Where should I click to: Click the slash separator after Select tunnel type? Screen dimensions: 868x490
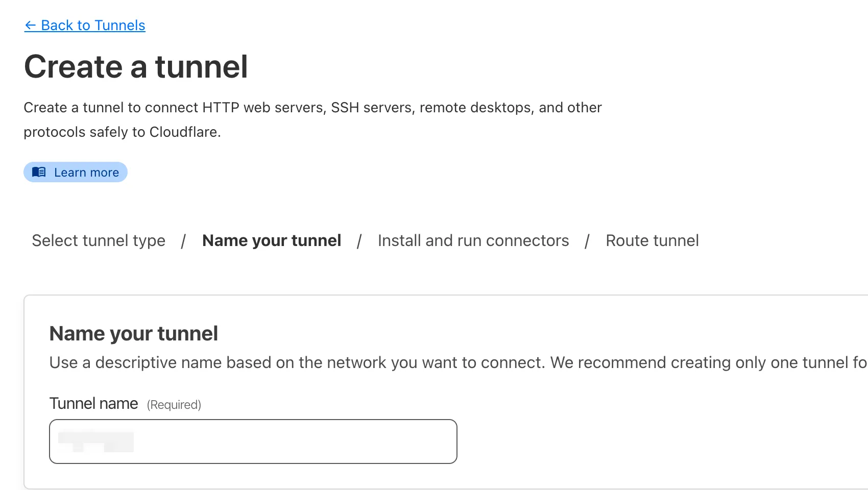(x=183, y=241)
